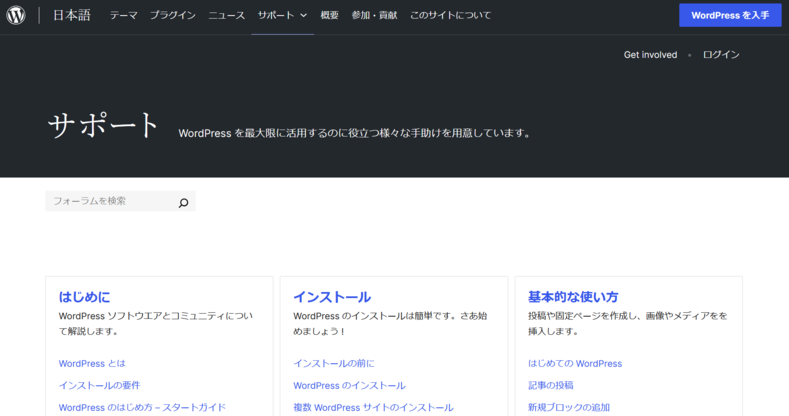The image size is (789, 416).
Task: Open the サポート menu item
Action: point(276,16)
